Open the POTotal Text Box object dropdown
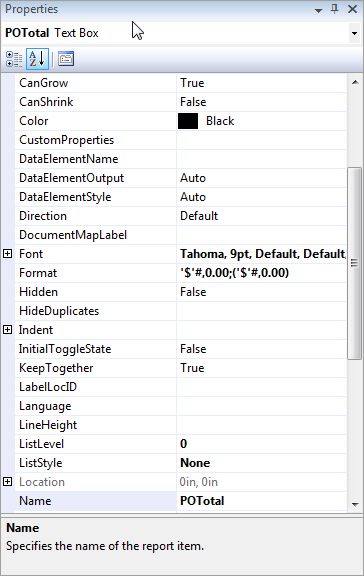364x576 pixels. [354, 33]
